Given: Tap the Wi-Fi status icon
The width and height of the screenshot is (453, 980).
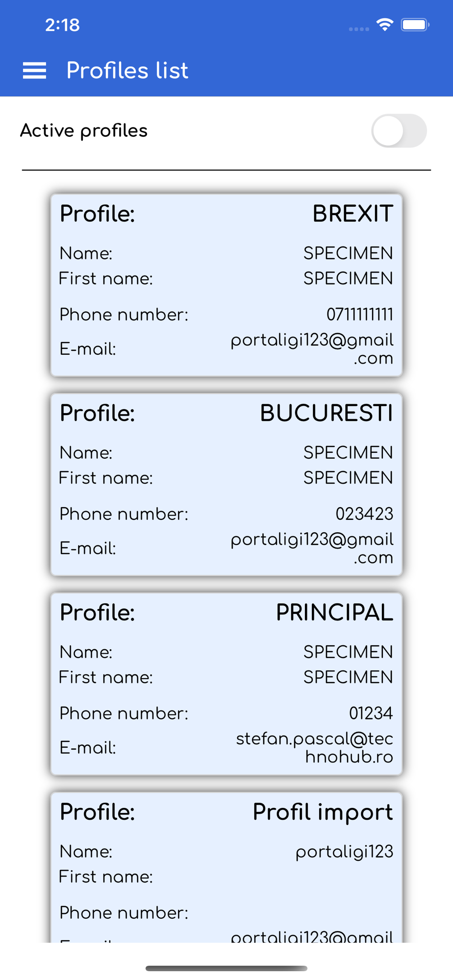Looking at the screenshot, I should click(385, 24).
